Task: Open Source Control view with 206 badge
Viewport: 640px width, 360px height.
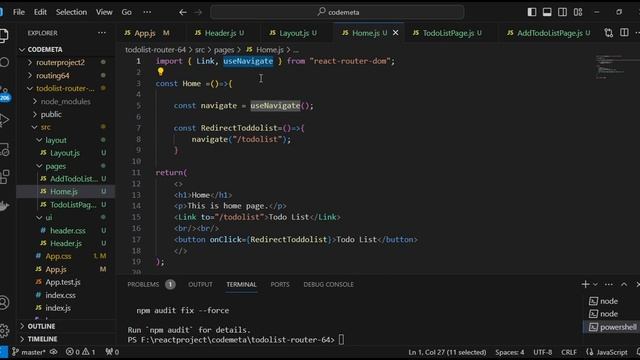Action: pos(5,93)
